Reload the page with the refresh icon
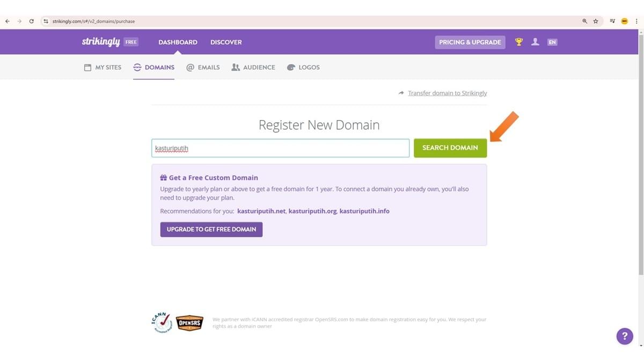Image resolution: width=644 pixels, height=362 pixels. click(32, 21)
